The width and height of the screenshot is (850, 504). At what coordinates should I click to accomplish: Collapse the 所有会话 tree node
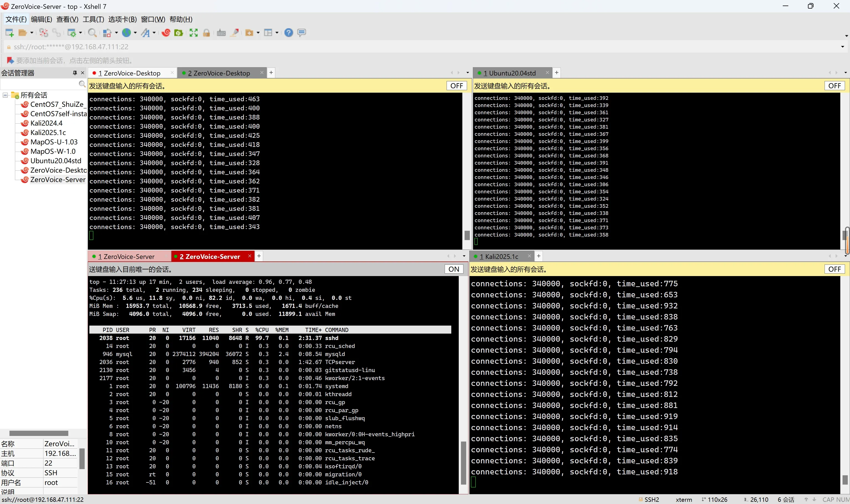point(6,95)
